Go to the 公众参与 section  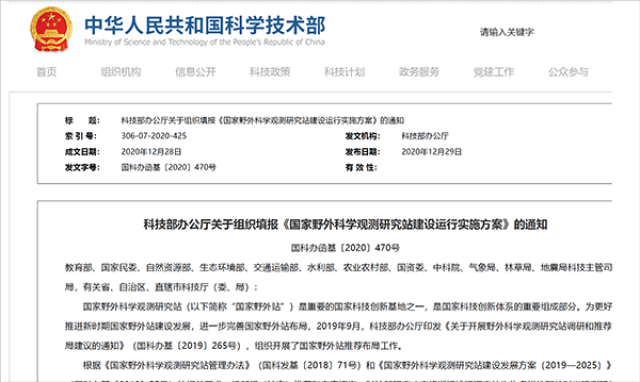pos(568,72)
